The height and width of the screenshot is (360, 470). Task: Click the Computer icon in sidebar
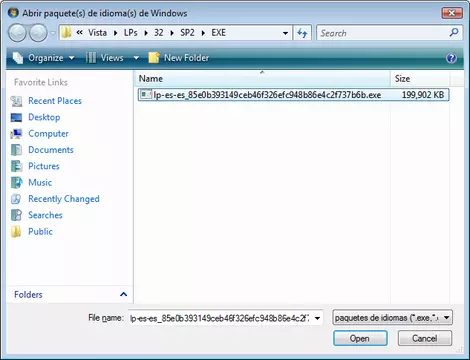pos(16,134)
